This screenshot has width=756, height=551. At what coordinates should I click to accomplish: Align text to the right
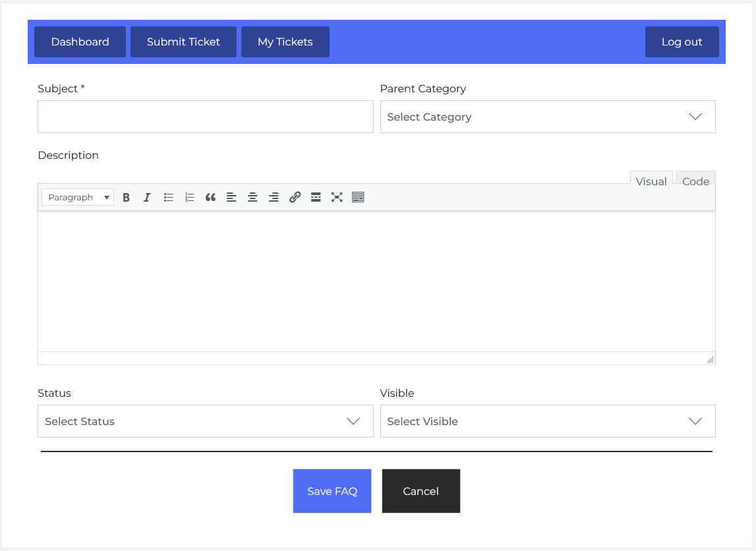pyautogui.click(x=274, y=197)
